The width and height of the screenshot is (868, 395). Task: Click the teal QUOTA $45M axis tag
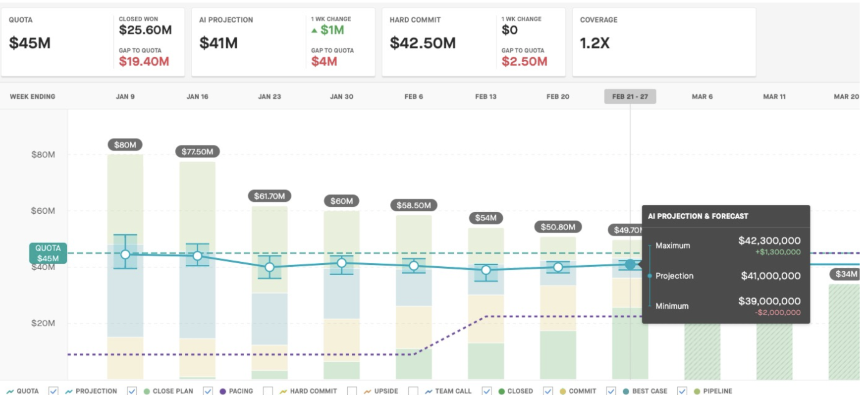coord(48,253)
